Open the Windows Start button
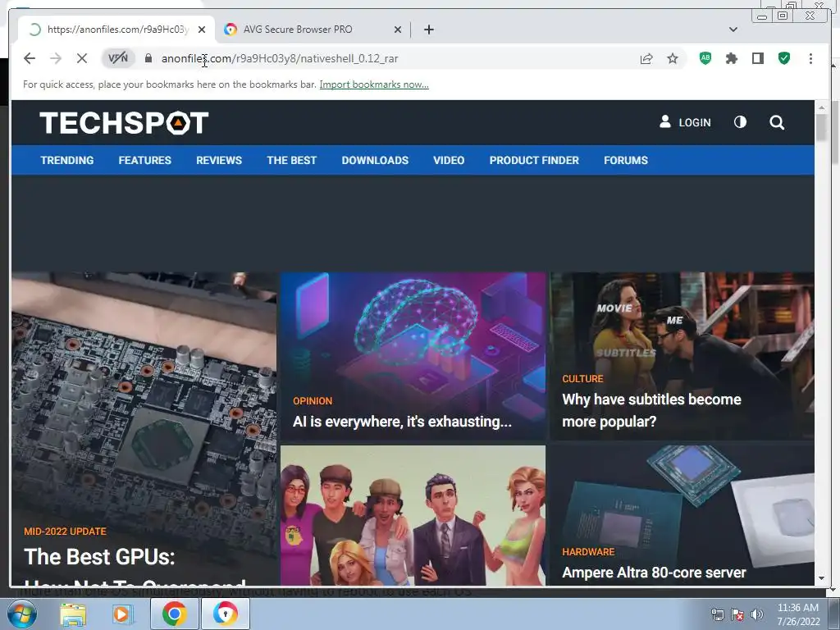Image resolution: width=840 pixels, height=630 pixels. (21, 614)
